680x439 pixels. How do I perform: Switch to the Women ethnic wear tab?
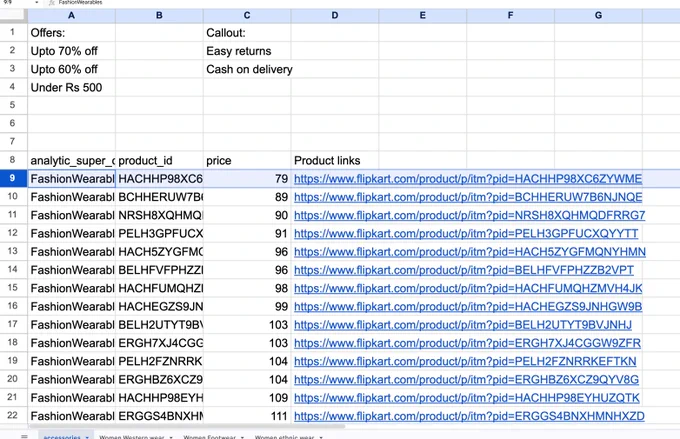(284, 437)
